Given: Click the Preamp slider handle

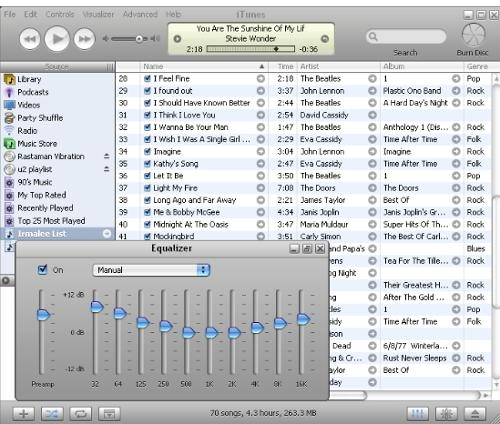Looking at the screenshot, I should pyautogui.click(x=43, y=315).
